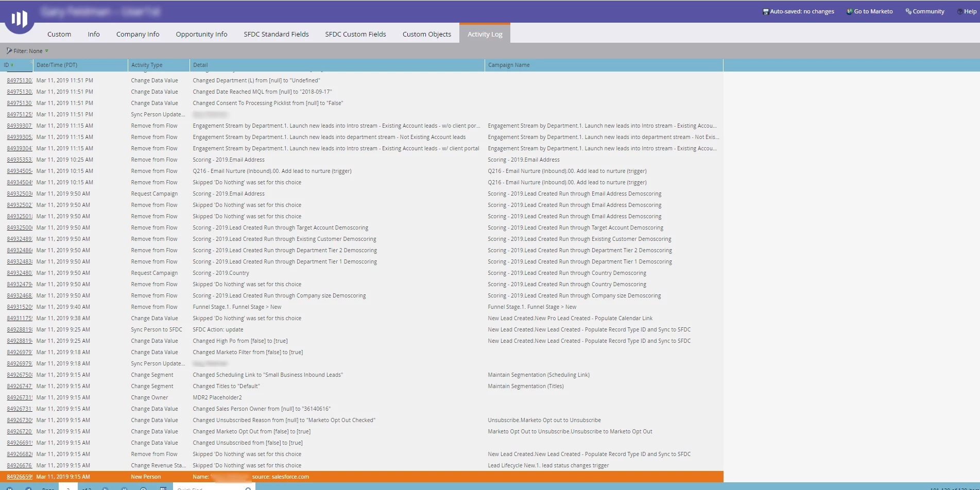
Task: Select 'Changed Sales Person Owner' detail cell
Action: [x=262, y=409]
